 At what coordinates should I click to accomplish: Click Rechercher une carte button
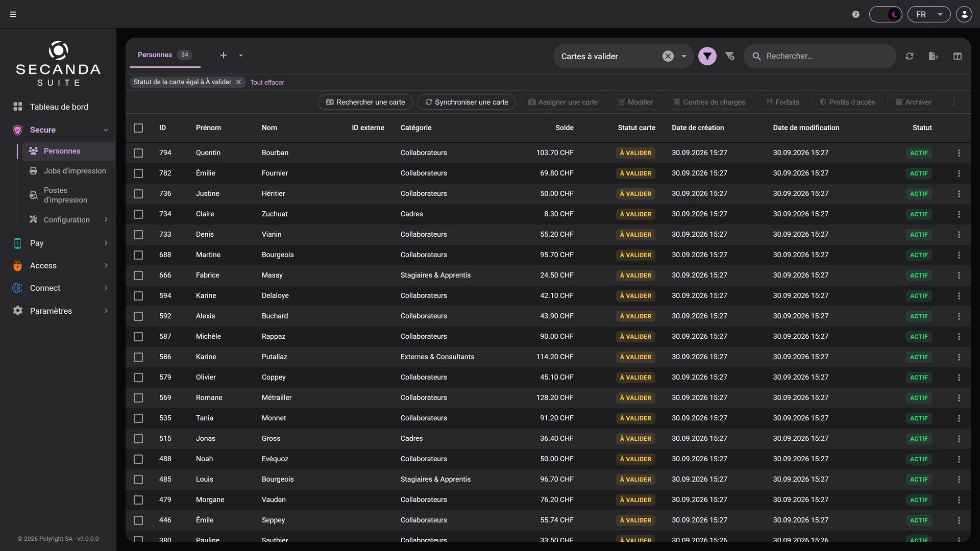coord(365,102)
